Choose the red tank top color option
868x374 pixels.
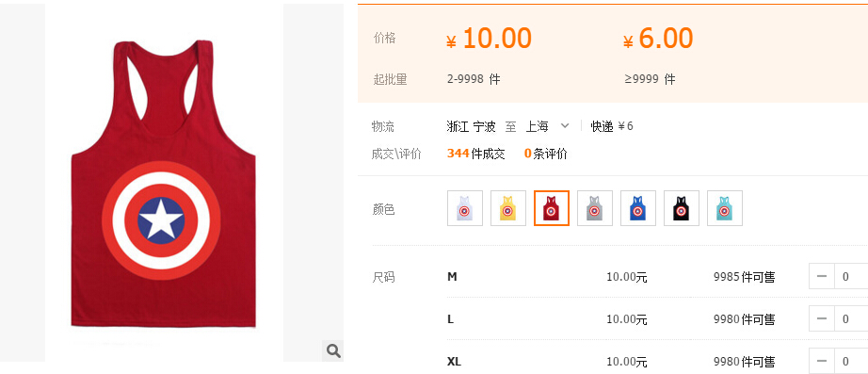tap(552, 208)
